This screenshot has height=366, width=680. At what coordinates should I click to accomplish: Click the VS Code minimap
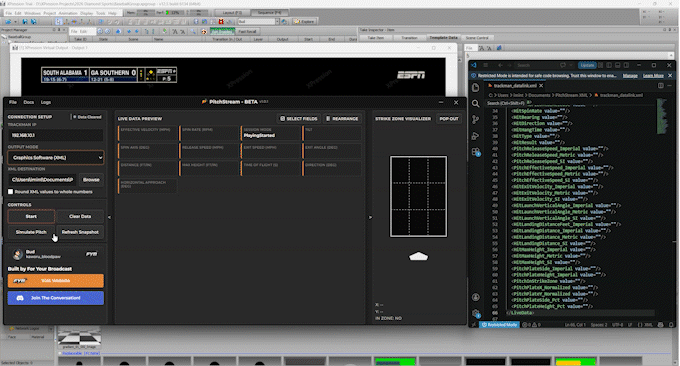(x=662, y=116)
